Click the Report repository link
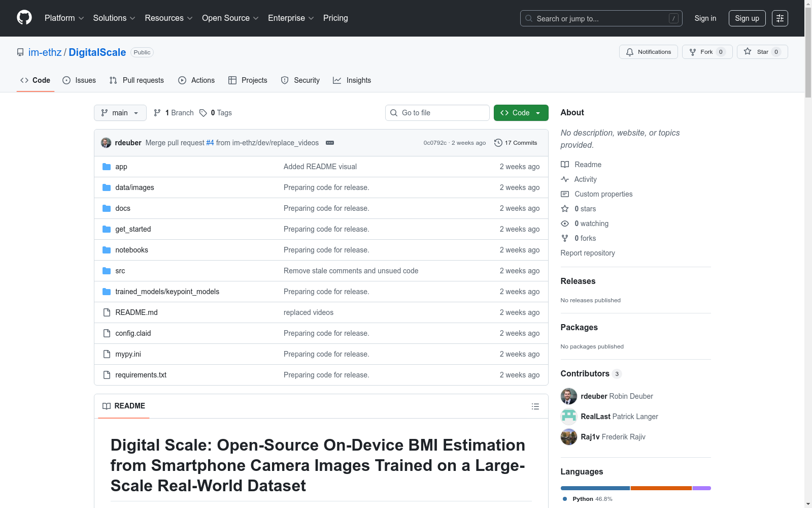Image resolution: width=812 pixels, height=508 pixels. point(588,253)
